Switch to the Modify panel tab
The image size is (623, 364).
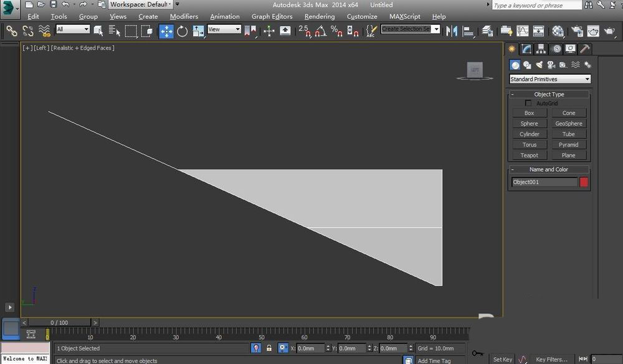coord(526,49)
